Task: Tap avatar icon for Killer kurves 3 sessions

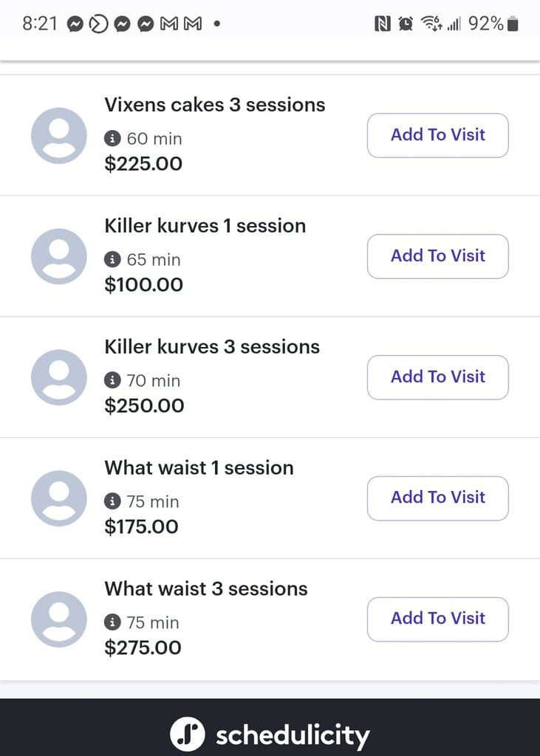Action: (x=59, y=378)
